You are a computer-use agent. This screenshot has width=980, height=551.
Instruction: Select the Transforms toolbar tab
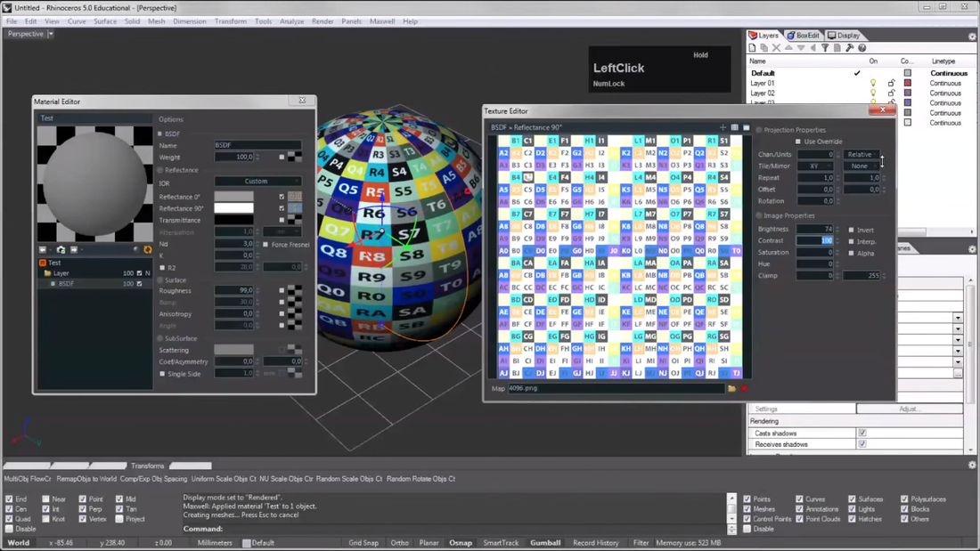coord(148,466)
